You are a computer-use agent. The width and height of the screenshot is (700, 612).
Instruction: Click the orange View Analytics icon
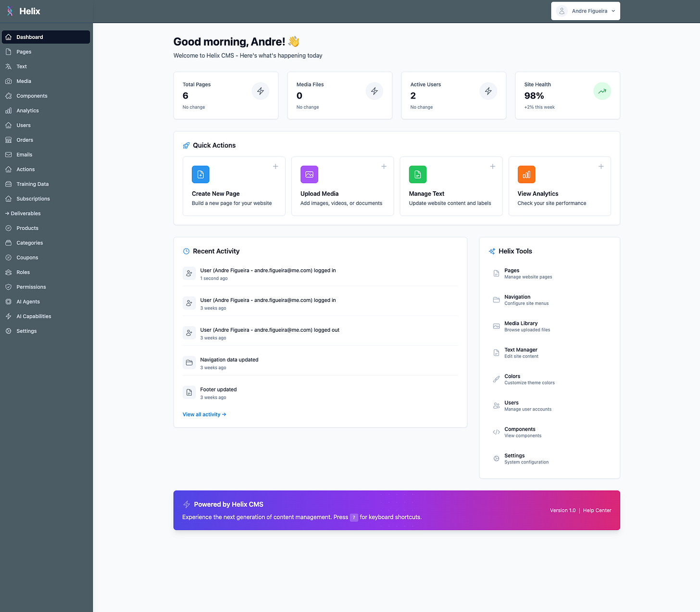pos(526,175)
